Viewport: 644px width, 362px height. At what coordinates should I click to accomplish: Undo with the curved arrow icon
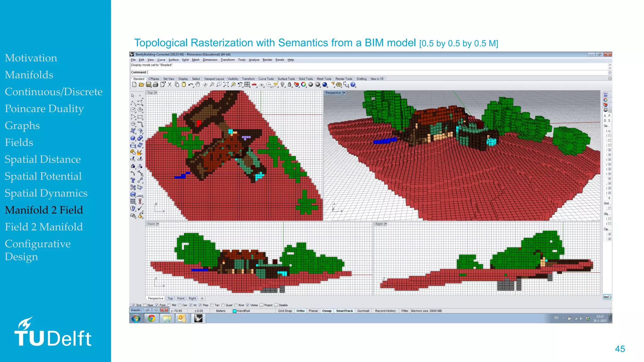pos(191,85)
